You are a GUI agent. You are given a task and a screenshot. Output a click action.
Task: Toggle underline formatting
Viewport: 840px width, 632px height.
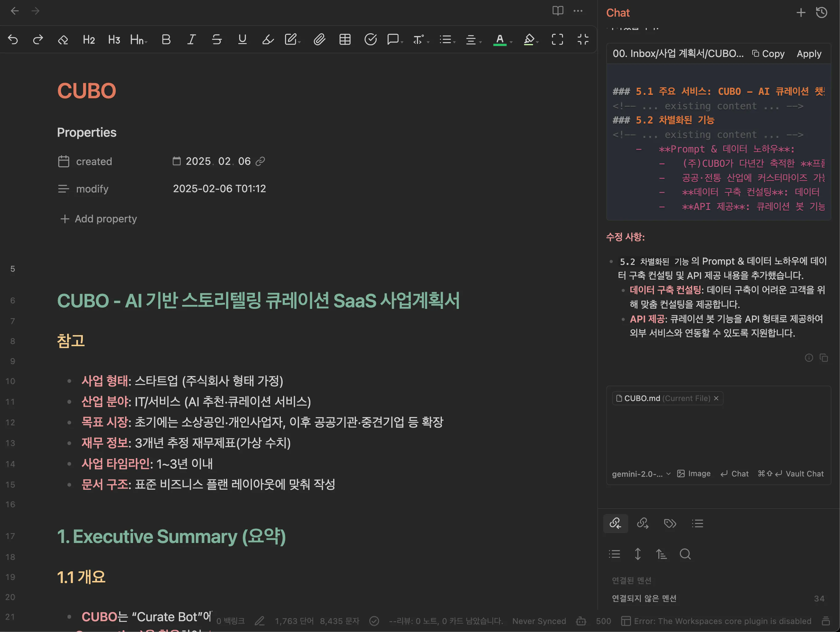(242, 39)
